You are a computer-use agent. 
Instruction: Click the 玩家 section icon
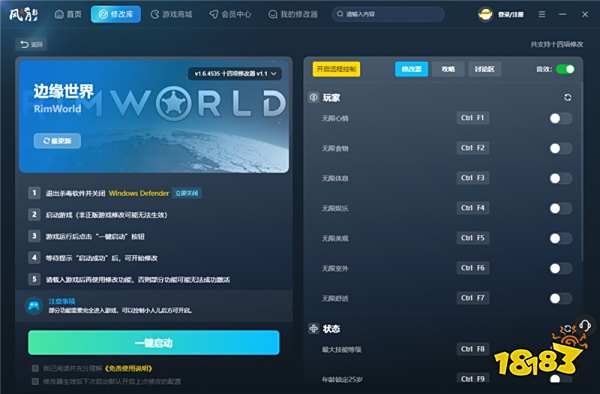pos(313,97)
